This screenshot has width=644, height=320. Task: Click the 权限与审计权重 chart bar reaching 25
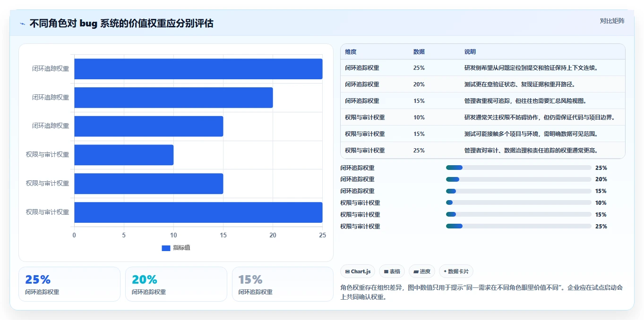pos(198,212)
